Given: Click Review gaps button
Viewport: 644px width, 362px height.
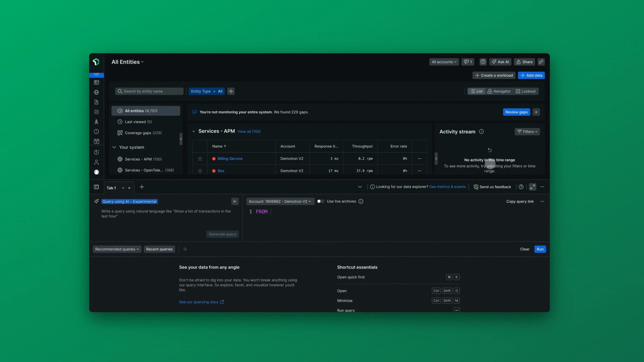Looking at the screenshot, I should pyautogui.click(x=516, y=112).
